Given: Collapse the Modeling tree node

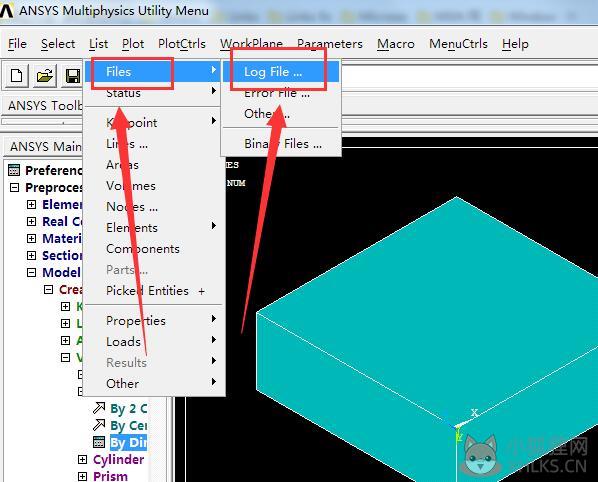Looking at the screenshot, I should (x=32, y=272).
